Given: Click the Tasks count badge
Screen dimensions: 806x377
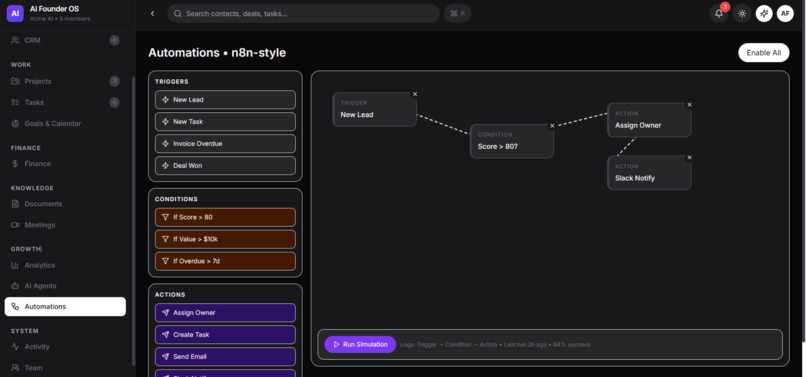Looking at the screenshot, I should pyautogui.click(x=114, y=102).
